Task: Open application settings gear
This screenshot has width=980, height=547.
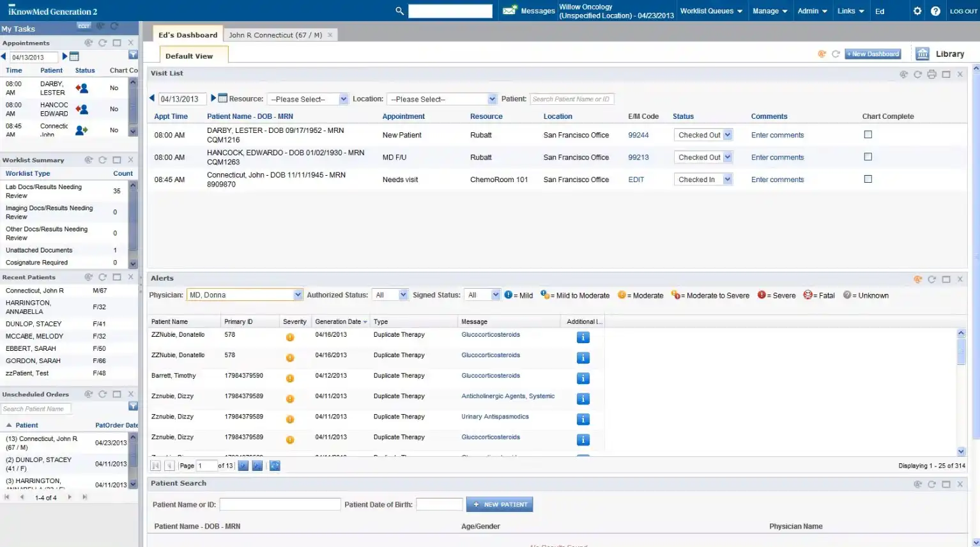Action: point(917,10)
